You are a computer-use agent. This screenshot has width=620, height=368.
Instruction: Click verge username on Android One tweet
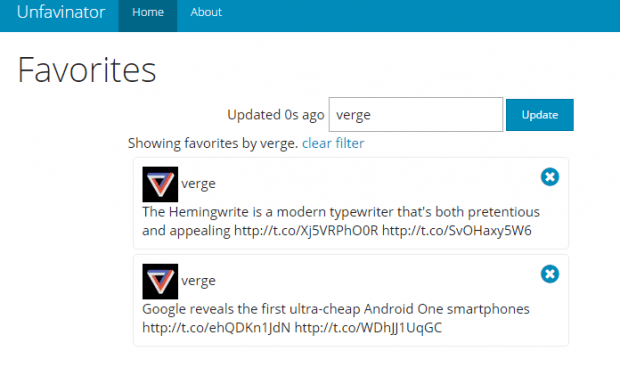pyautogui.click(x=198, y=281)
